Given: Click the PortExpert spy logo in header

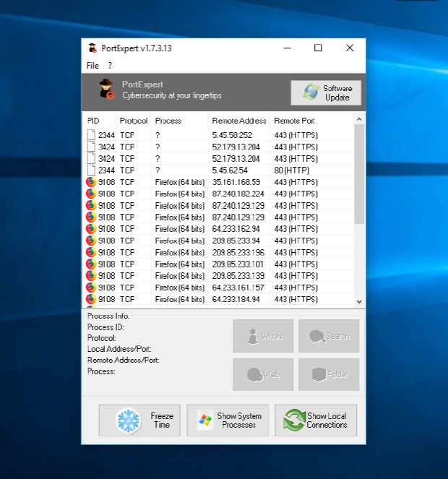Looking at the screenshot, I should pyautogui.click(x=106, y=89).
